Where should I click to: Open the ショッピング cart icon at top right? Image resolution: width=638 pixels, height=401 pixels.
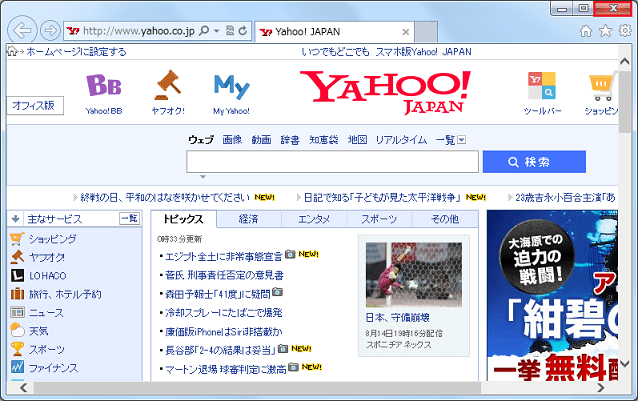603,86
